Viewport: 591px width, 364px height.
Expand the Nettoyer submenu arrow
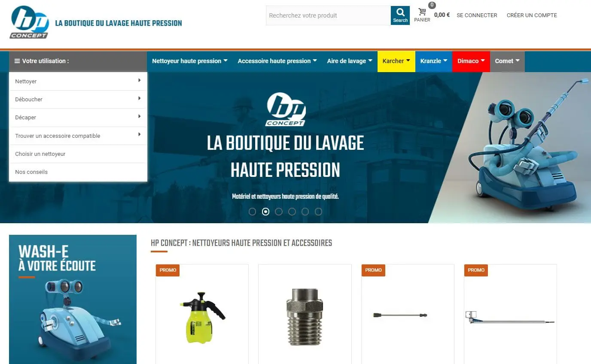click(x=139, y=80)
